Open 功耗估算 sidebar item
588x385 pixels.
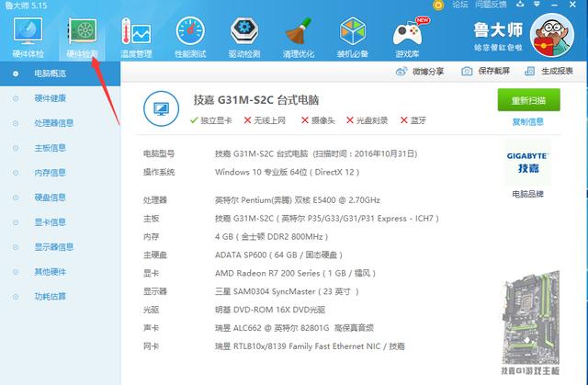pyautogui.click(x=51, y=296)
